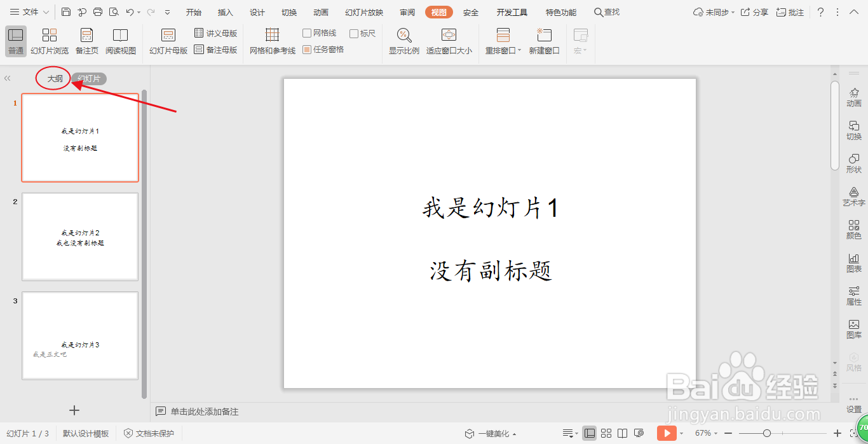
Task: Expand quick access toolbar customize arrow
Action: (x=167, y=12)
